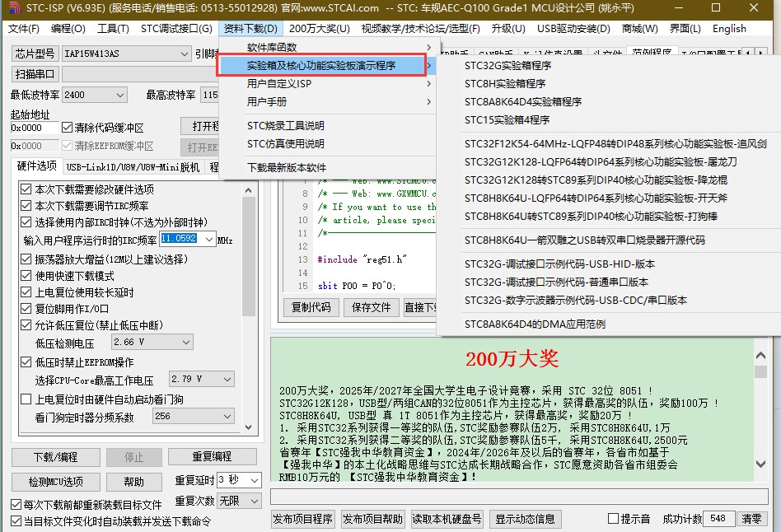Image resolution: width=781 pixels, height=532 pixels.
Task: Click the scanned serial port field
Action: (x=140, y=74)
